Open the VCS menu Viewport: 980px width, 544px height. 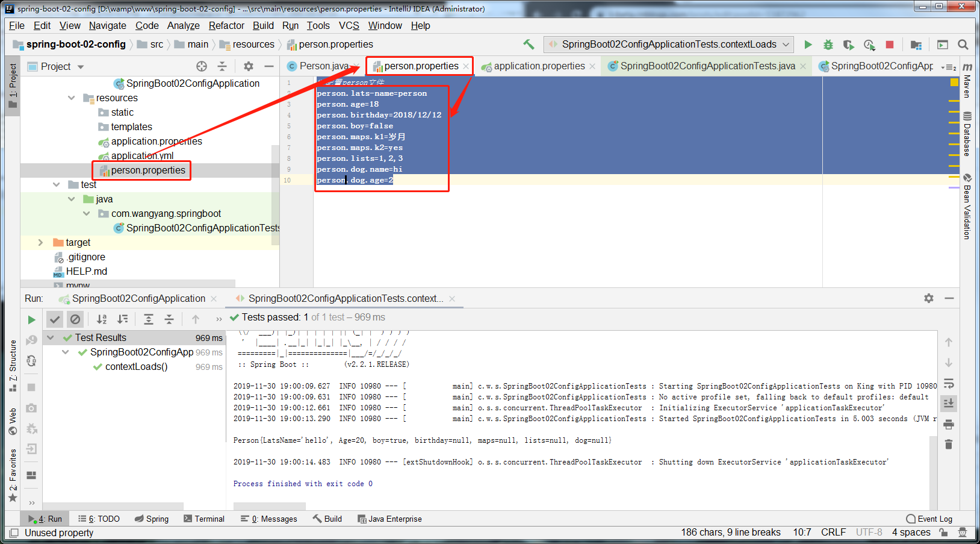[x=349, y=25]
